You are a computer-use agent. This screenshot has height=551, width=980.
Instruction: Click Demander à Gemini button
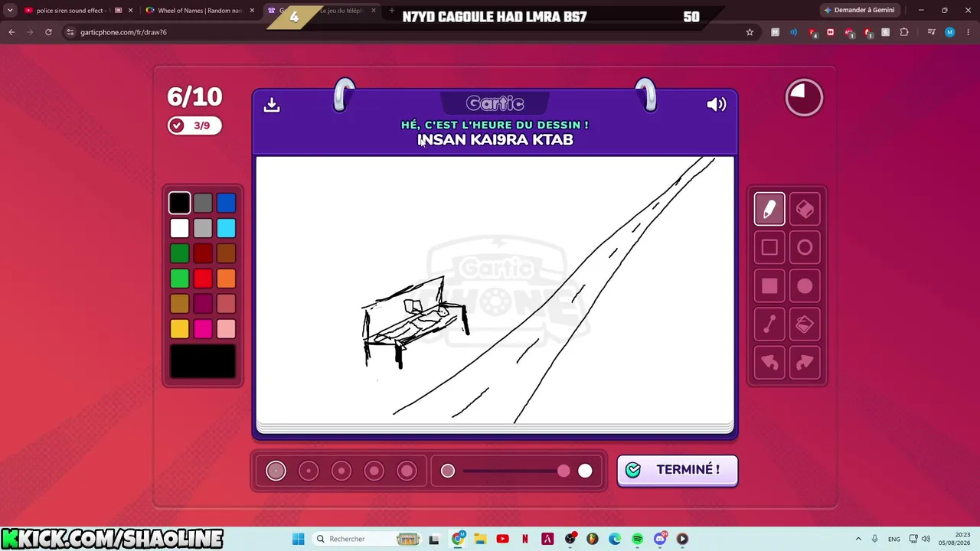[860, 10]
